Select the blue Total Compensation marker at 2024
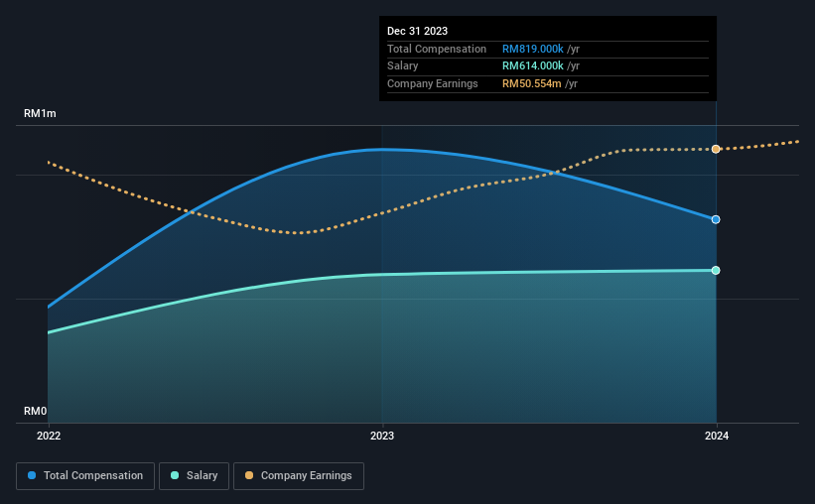This screenshot has width=815, height=504. pyautogui.click(x=716, y=220)
